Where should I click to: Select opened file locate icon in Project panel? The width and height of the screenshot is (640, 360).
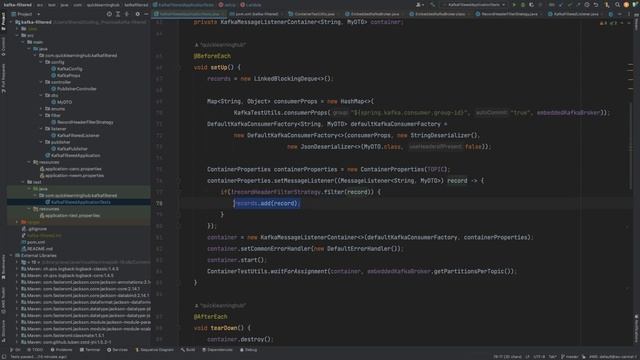tap(109, 14)
